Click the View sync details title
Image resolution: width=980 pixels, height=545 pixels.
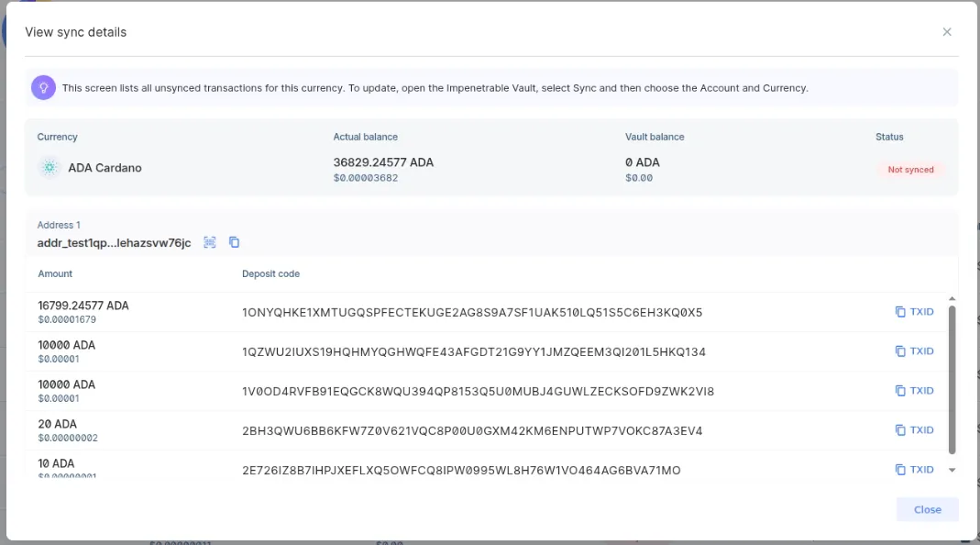pyautogui.click(x=75, y=32)
